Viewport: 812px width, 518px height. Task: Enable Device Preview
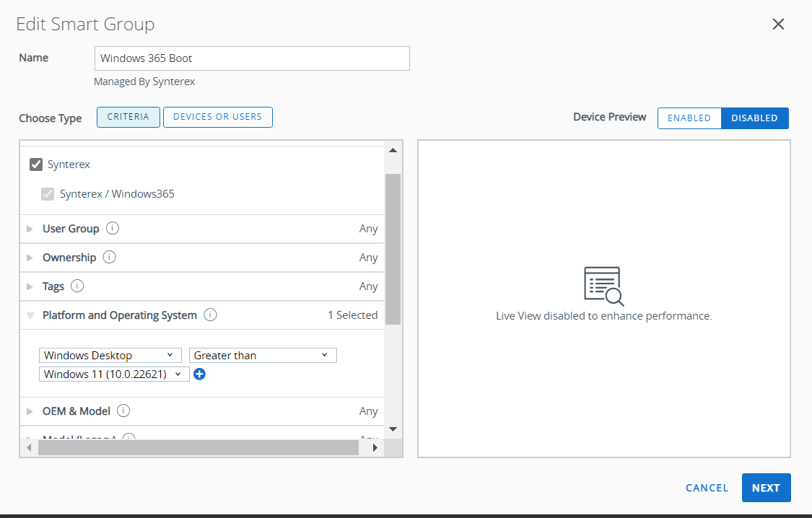pyautogui.click(x=689, y=118)
